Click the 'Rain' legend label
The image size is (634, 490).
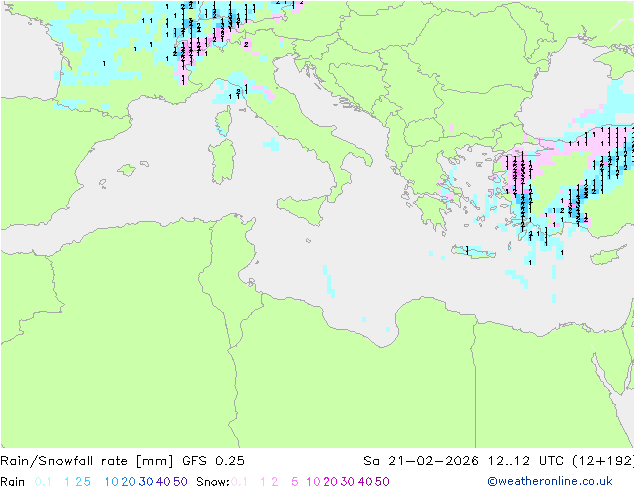click(x=13, y=482)
